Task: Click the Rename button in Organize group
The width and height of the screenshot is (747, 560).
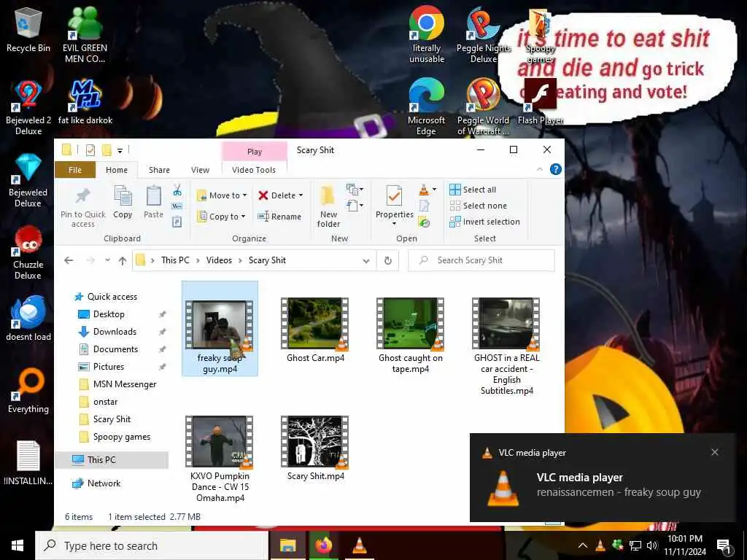Action: (279, 217)
